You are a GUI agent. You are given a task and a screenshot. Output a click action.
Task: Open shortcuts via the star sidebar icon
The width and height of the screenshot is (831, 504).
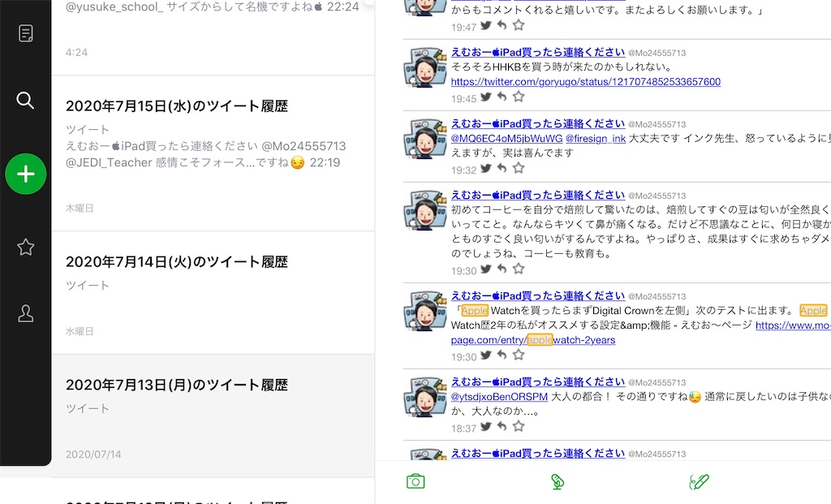point(24,247)
